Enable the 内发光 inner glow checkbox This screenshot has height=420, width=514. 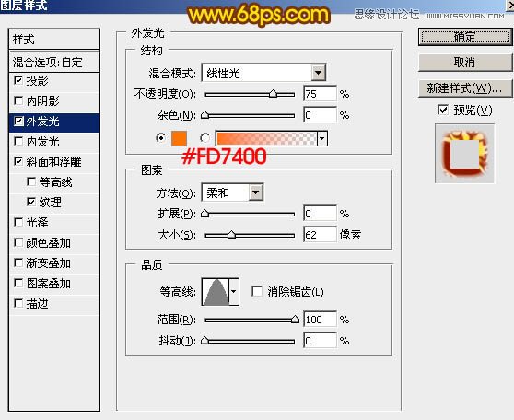pos(18,141)
